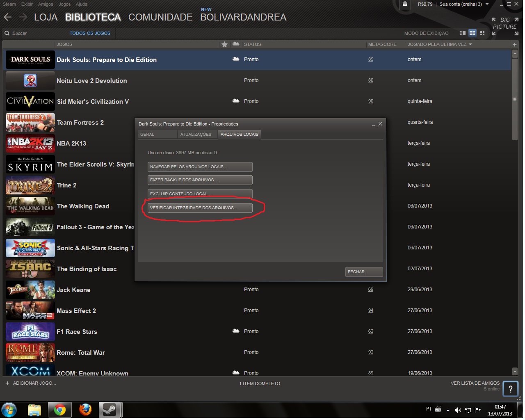Open the help question mark button

tap(510, 389)
